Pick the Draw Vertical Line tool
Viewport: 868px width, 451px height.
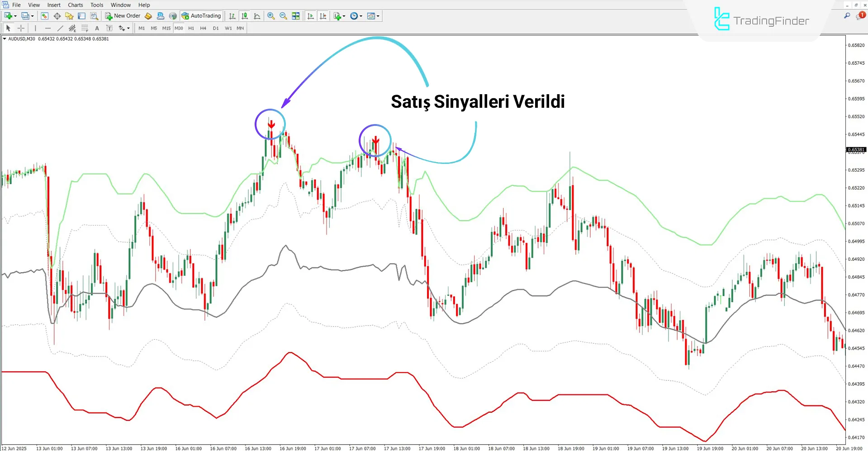(x=35, y=28)
